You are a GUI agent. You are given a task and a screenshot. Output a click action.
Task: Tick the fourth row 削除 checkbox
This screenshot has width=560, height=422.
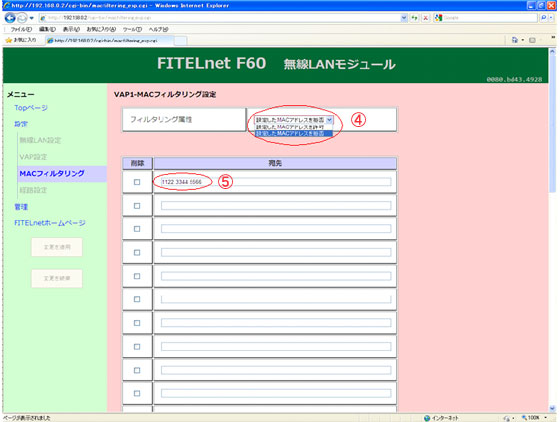(137, 252)
